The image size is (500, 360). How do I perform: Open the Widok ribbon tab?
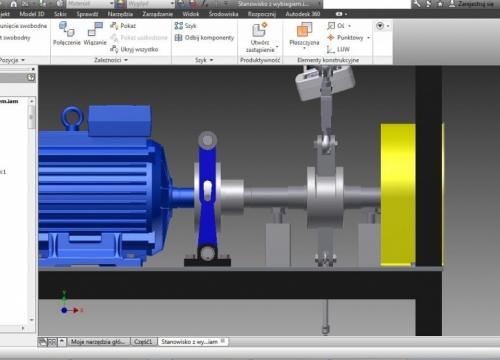click(x=191, y=14)
